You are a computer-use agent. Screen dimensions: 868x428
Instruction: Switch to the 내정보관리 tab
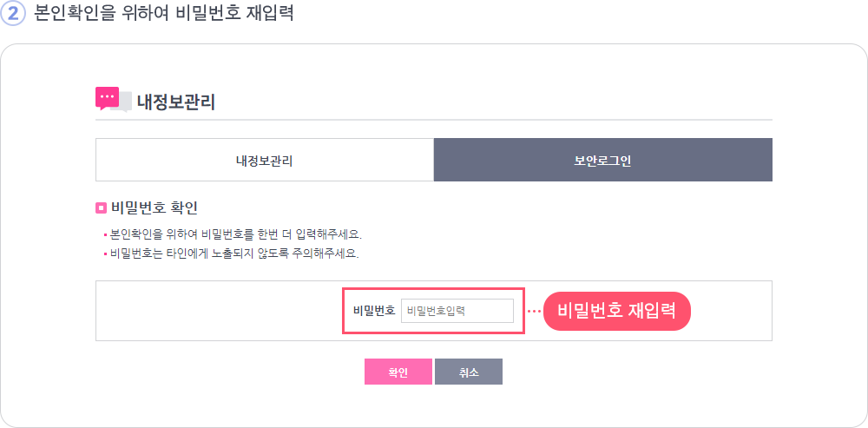click(x=265, y=160)
